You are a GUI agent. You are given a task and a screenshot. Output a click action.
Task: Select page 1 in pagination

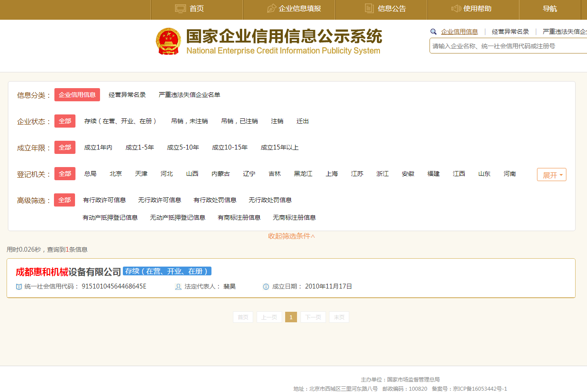coord(291,317)
